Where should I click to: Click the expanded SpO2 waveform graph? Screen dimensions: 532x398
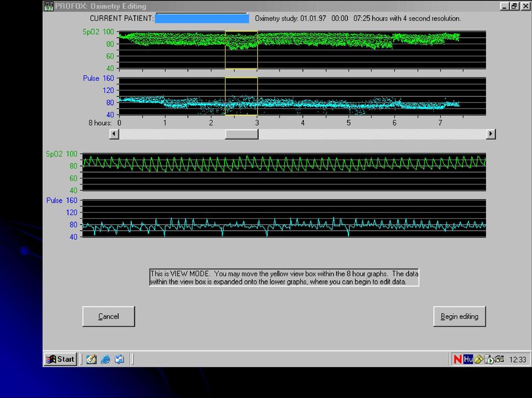pos(284,172)
